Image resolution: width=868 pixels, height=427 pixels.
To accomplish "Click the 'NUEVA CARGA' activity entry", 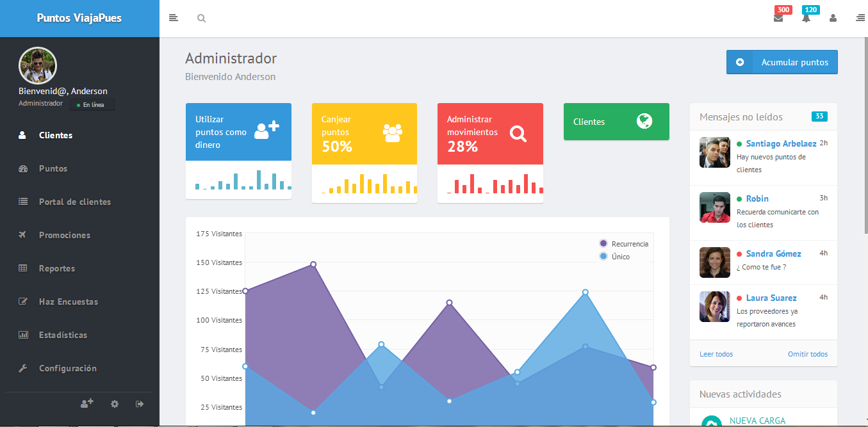I will (x=757, y=421).
